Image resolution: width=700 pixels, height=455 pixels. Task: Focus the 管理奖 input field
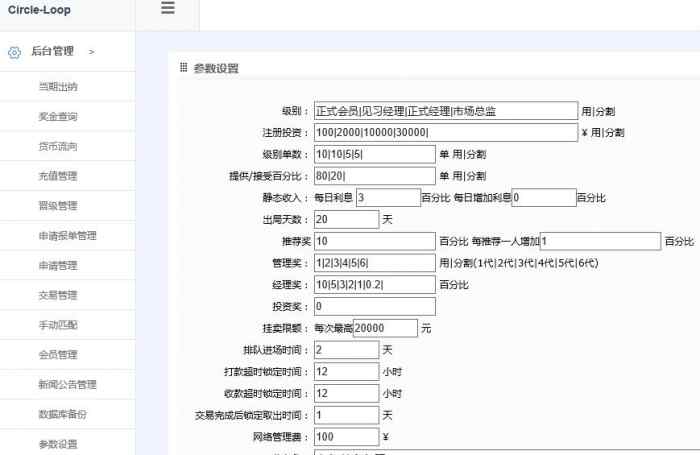pos(374,263)
